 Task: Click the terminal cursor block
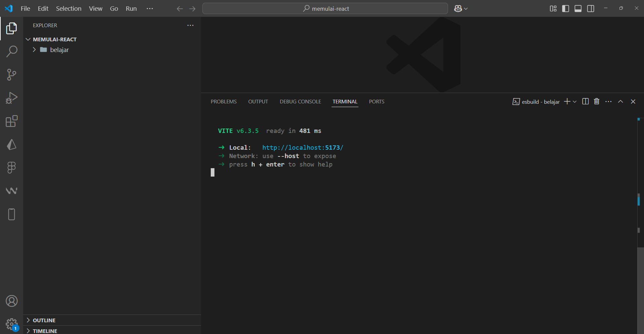212,173
